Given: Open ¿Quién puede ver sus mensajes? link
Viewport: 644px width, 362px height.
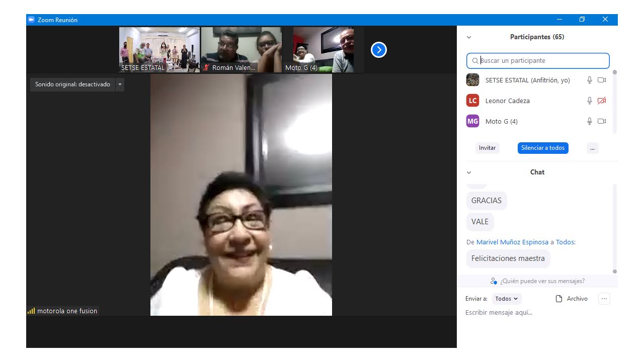Looking at the screenshot, I should (538, 281).
